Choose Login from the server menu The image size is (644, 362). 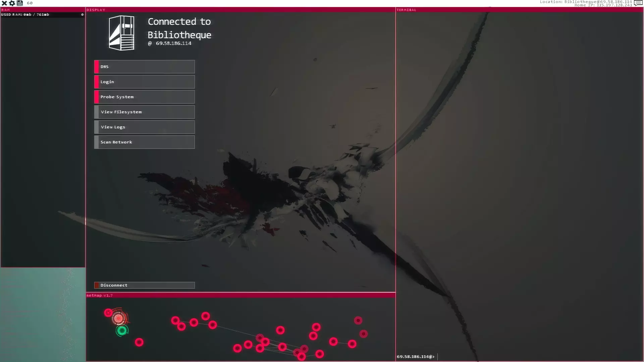145,82
